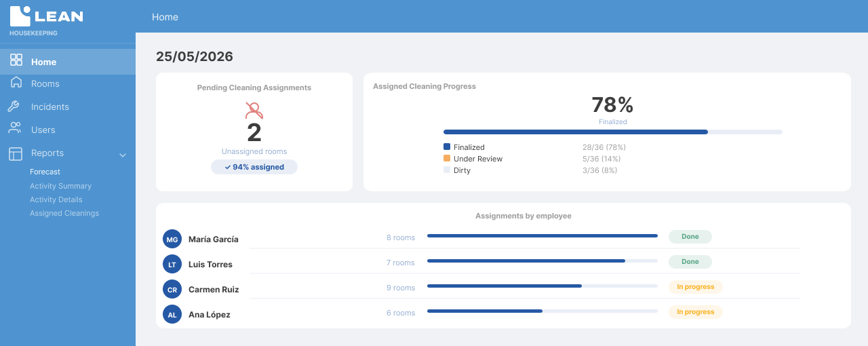Viewport: 868px width, 346px height.
Task: Open the Activity Details report
Action: tap(56, 199)
